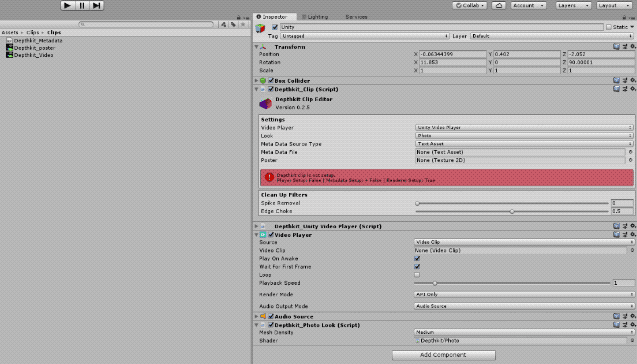The height and width of the screenshot is (364, 637).
Task: Open the Layers dropdown
Action: 573,5
